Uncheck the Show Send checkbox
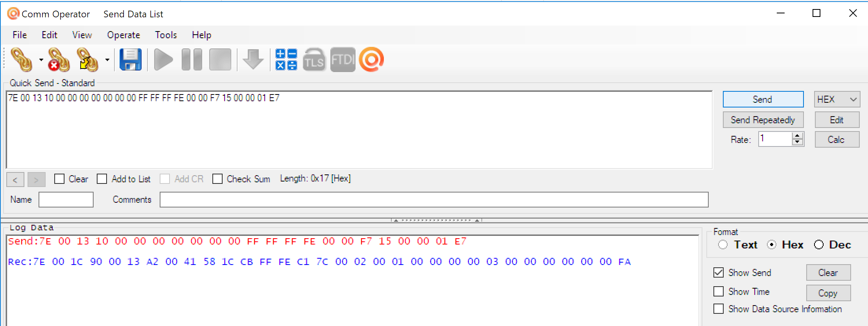 719,272
